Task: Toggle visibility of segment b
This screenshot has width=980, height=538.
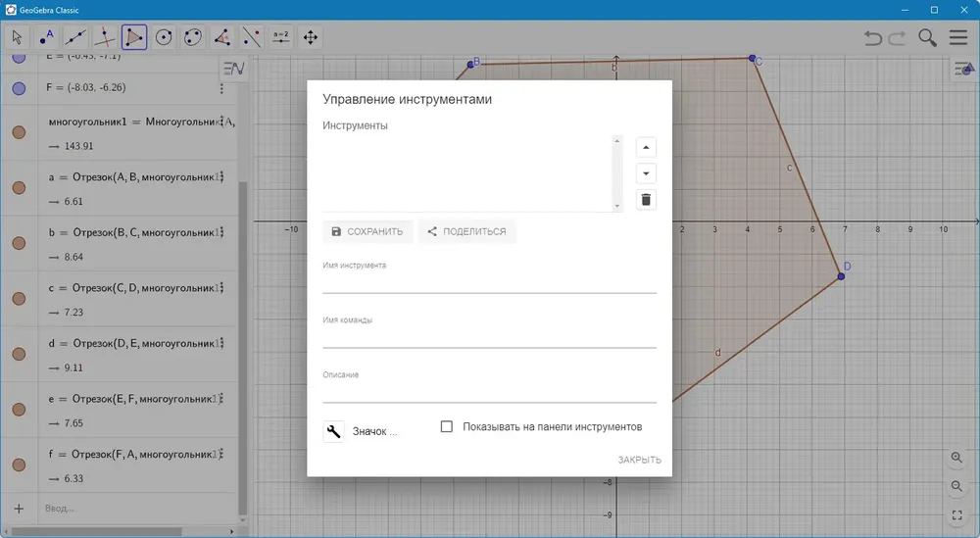Action: pyautogui.click(x=19, y=243)
